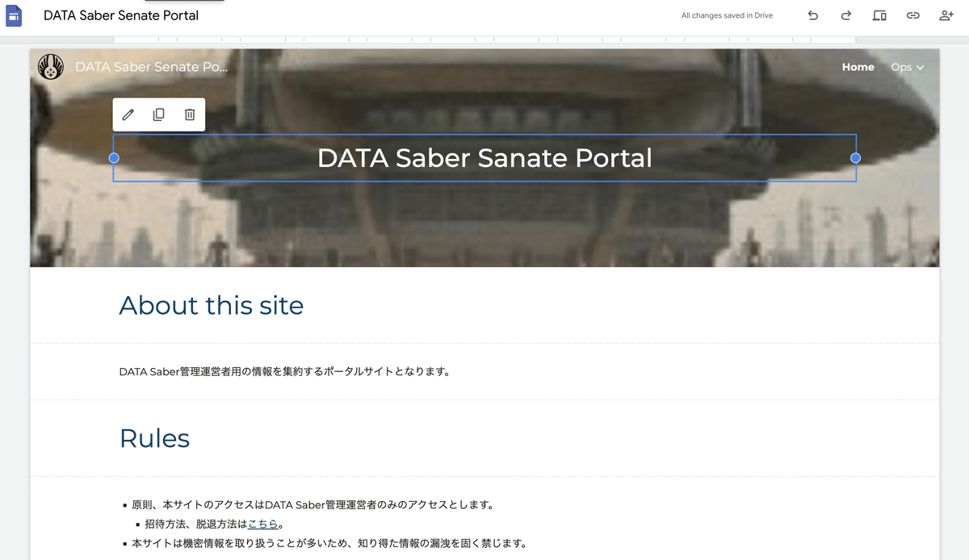Screen dimensions: 969x560
Task: Click the duplicate icon in the floating toolbar
Action: pyautogui.click(x=158, y=114)
